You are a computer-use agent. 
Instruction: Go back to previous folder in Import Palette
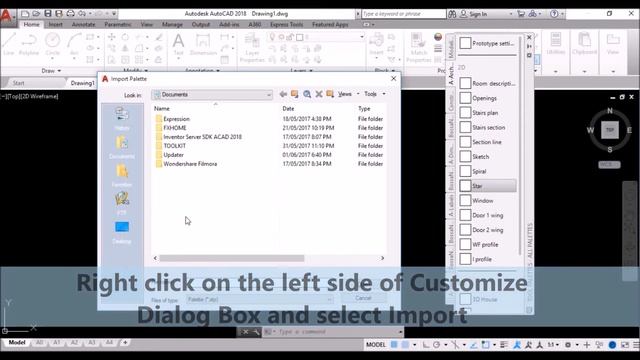pos(283,94)
